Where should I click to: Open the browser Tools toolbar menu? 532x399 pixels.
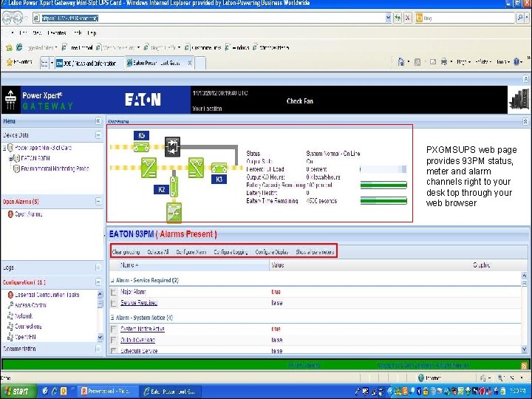click(x=503, y=62)
